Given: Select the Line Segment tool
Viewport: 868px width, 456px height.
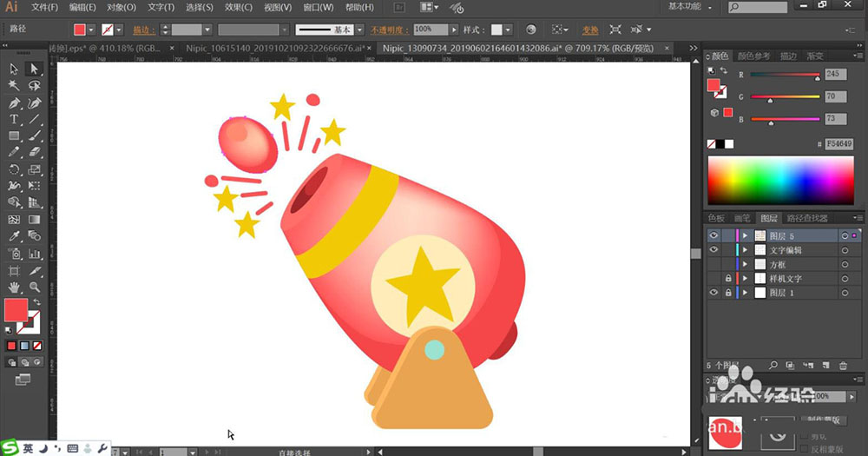Looking at the screenshot, I should (x=35, y=119).
